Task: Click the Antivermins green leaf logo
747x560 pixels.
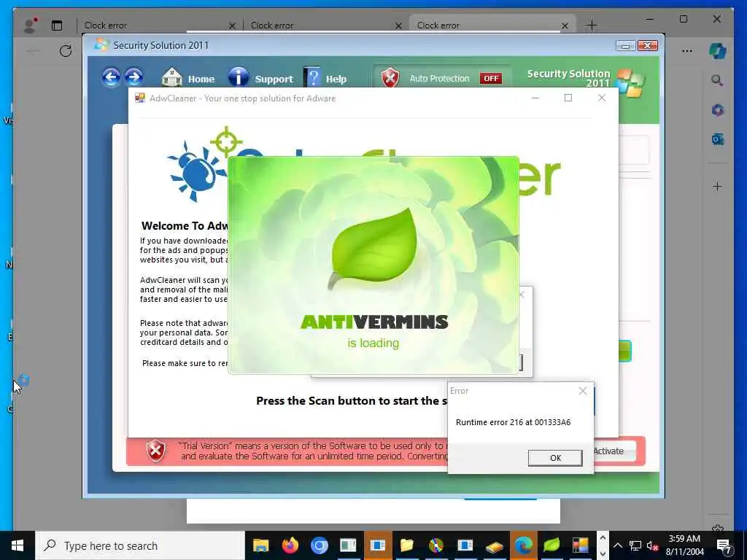Action: 373,249
